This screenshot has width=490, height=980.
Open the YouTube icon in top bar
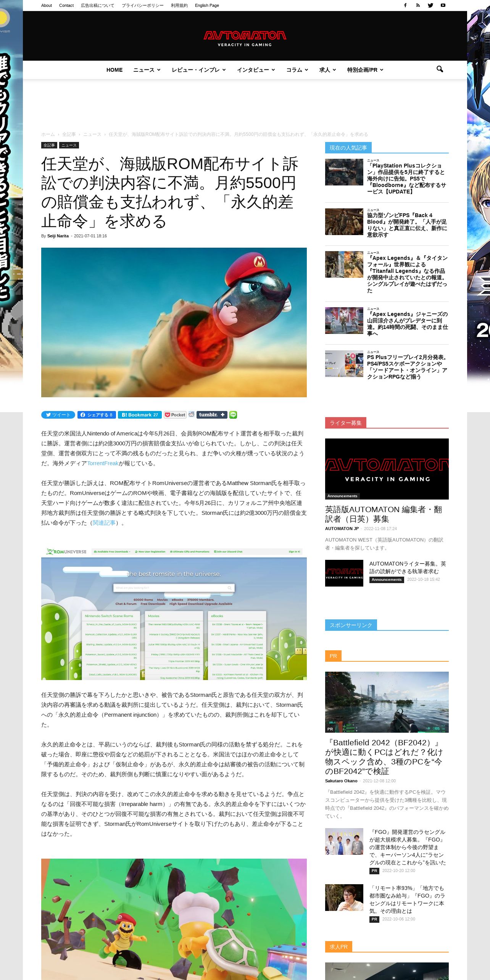(x=443, y=5)
